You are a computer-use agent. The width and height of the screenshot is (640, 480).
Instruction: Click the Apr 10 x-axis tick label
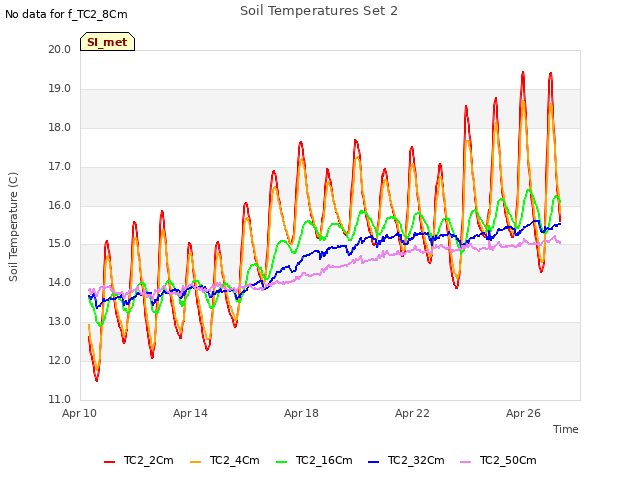coord(79,413)
